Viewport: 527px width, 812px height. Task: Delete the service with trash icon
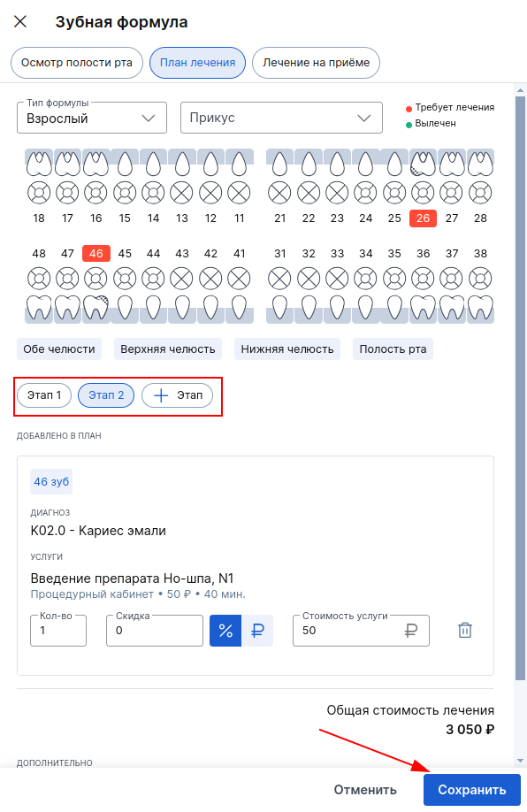pyautogui.click(x=465, y=631)
